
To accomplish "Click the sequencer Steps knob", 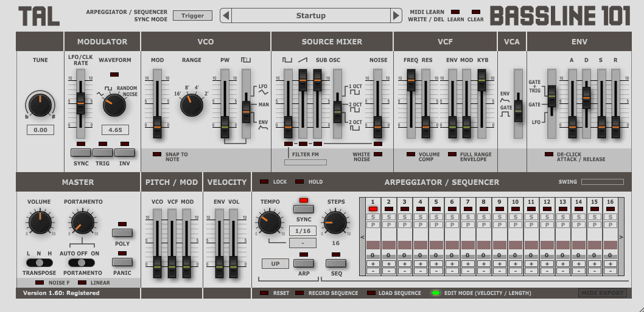I will coord(335,223).
